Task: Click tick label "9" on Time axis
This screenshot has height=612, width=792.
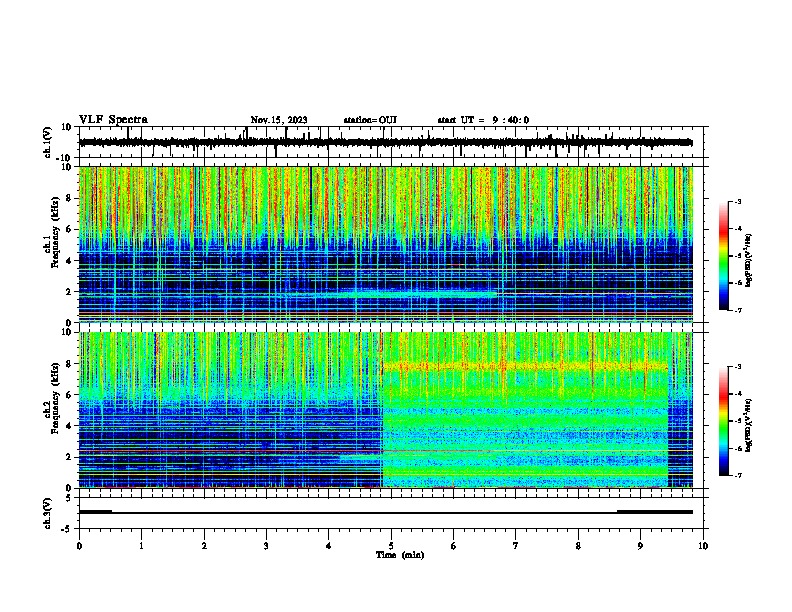Action: click(640, 546)
